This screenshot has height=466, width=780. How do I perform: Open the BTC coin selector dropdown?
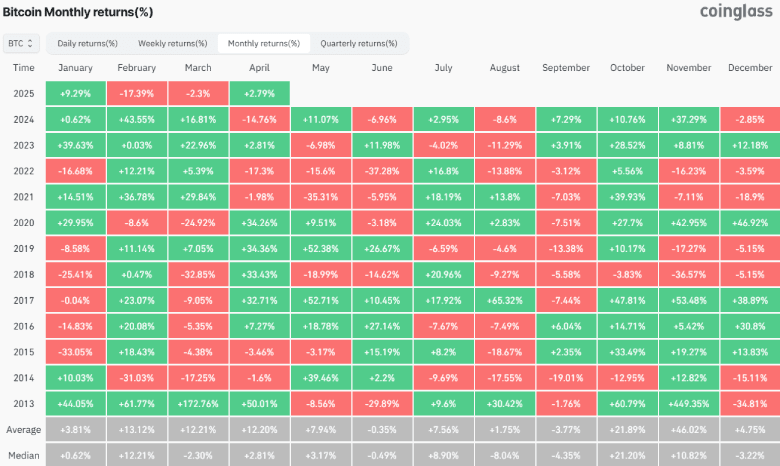[22, 44]
